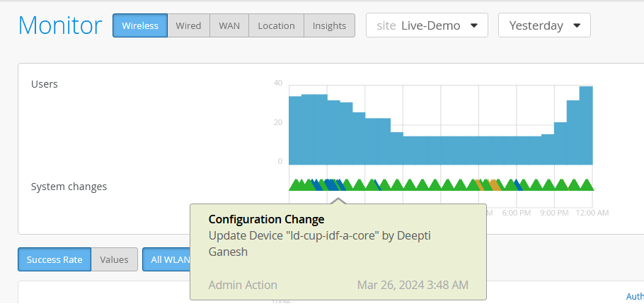Screen dimensions: 644x306
Task: Go to the Location tab
Action: [x=276, y=26]
